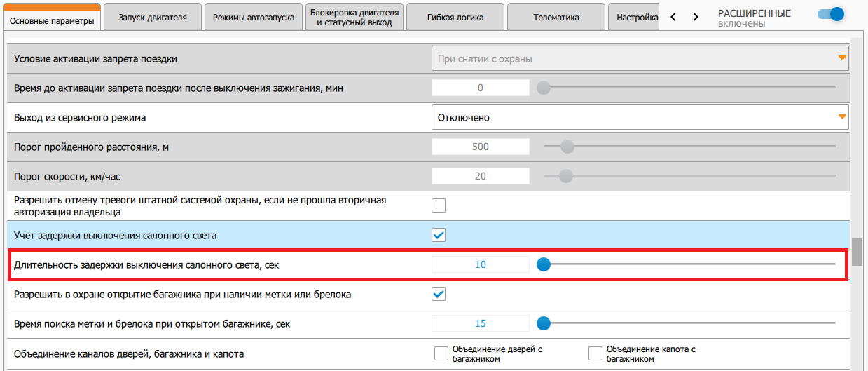Open the Запуск двигателя tab
Image resolution: width=868 pixels, height=371 pixels.
click(x=152, y=18)
